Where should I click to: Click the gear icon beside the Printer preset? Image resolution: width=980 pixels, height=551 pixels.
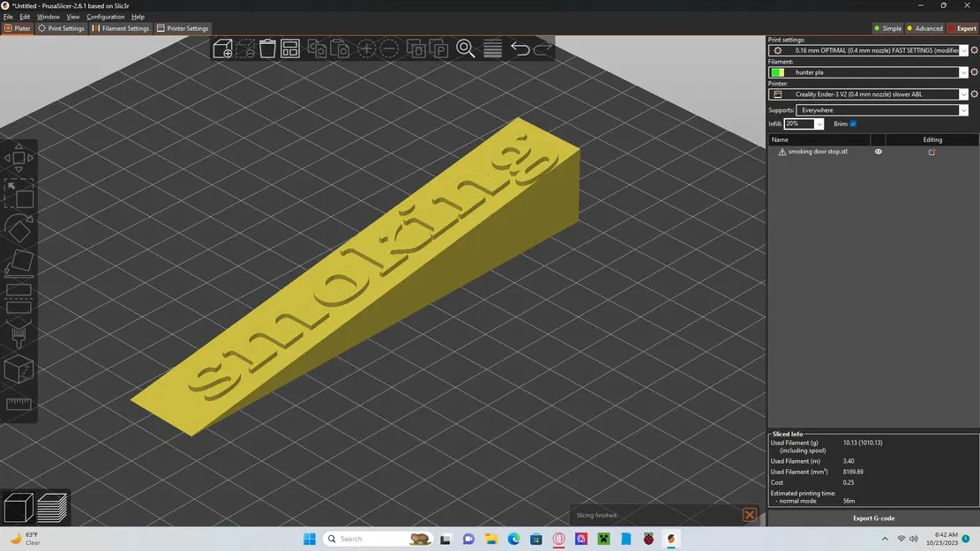point(974,94)
